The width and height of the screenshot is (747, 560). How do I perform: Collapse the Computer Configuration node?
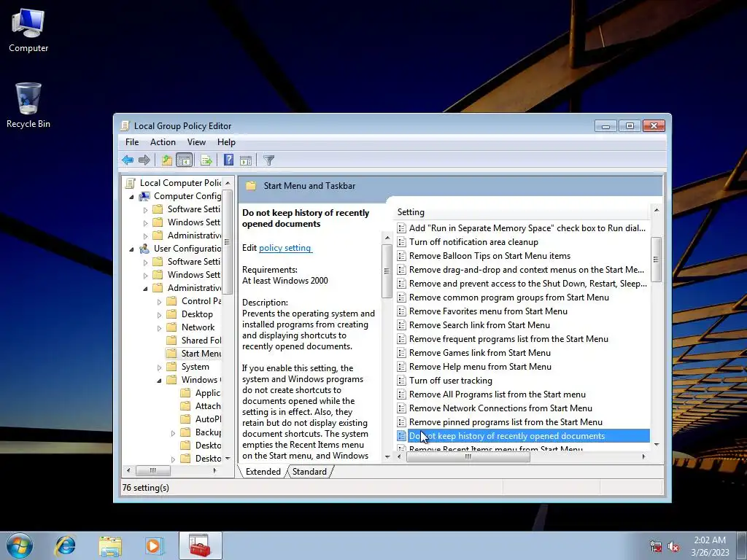(131, 197)
